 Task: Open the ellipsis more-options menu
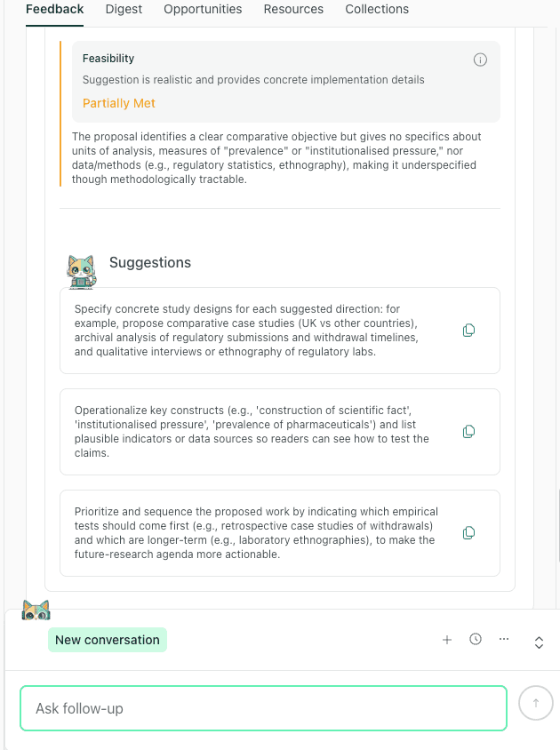(x=504, y=639)
